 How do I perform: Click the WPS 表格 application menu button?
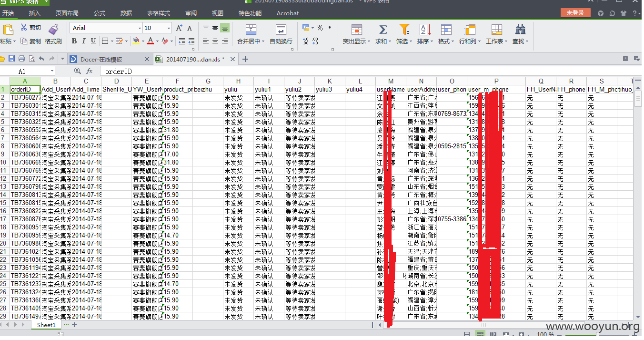25,2
